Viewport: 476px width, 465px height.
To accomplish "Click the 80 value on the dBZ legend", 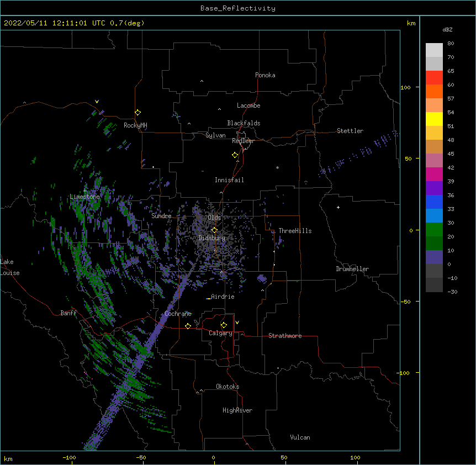I will pyautogui.click(x=451, y=44).
